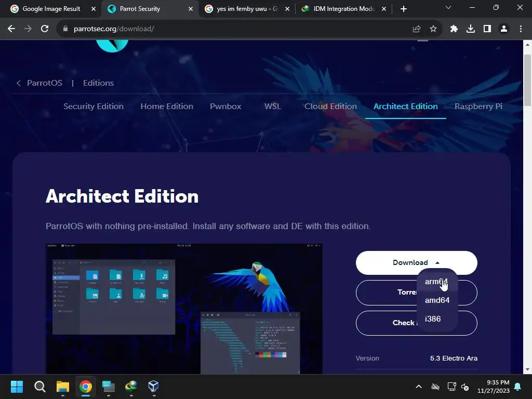The height and width of the screenshot is (399, 532).
Task: Click the 5.3 Electro Ara version text
Action: coord(454,358)
